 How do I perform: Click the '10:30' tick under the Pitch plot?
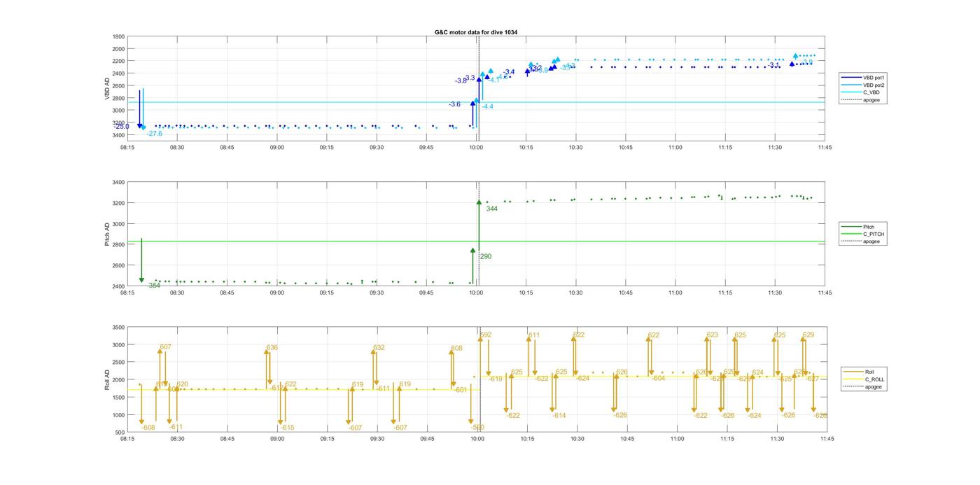coord(576,293)
